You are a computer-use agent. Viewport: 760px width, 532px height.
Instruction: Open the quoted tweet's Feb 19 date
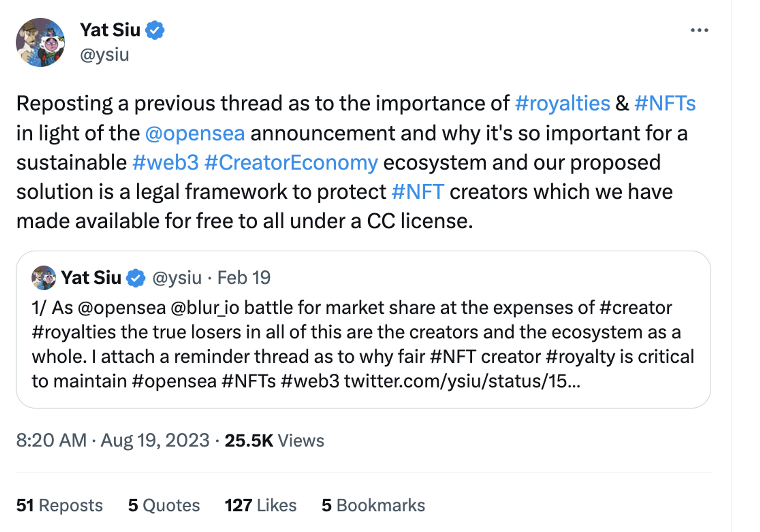coord(244,278)
